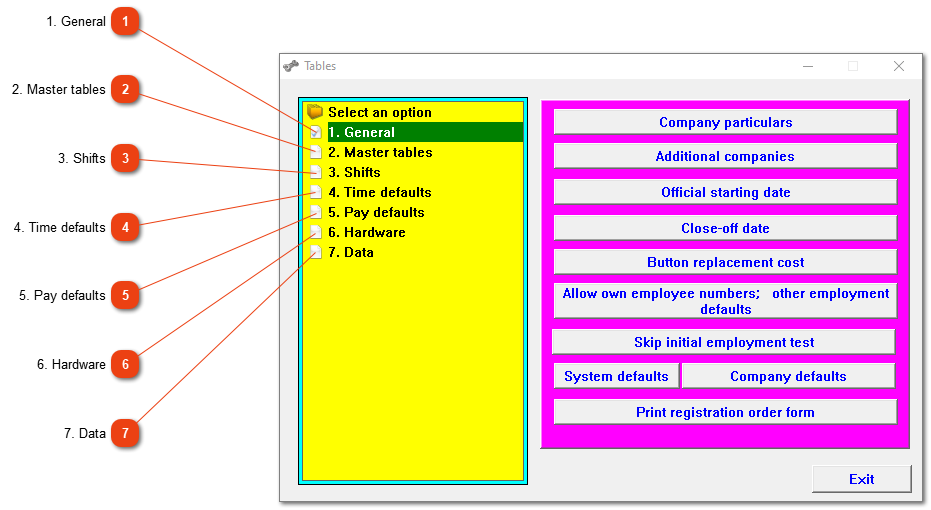Open the Time defaults option
Image resolution: width=931 pixels, height=510 pixels.
coord(380,192)
